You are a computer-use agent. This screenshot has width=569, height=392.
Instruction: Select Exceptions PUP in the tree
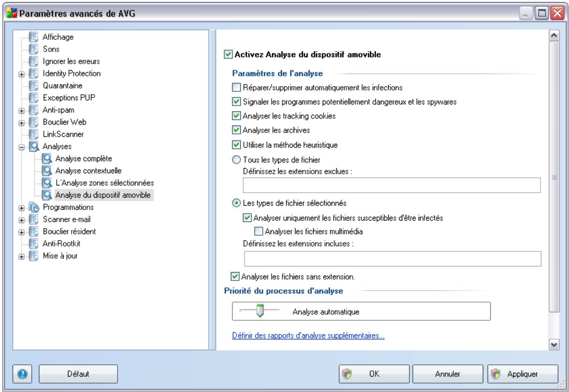click(x=69, y=97)
